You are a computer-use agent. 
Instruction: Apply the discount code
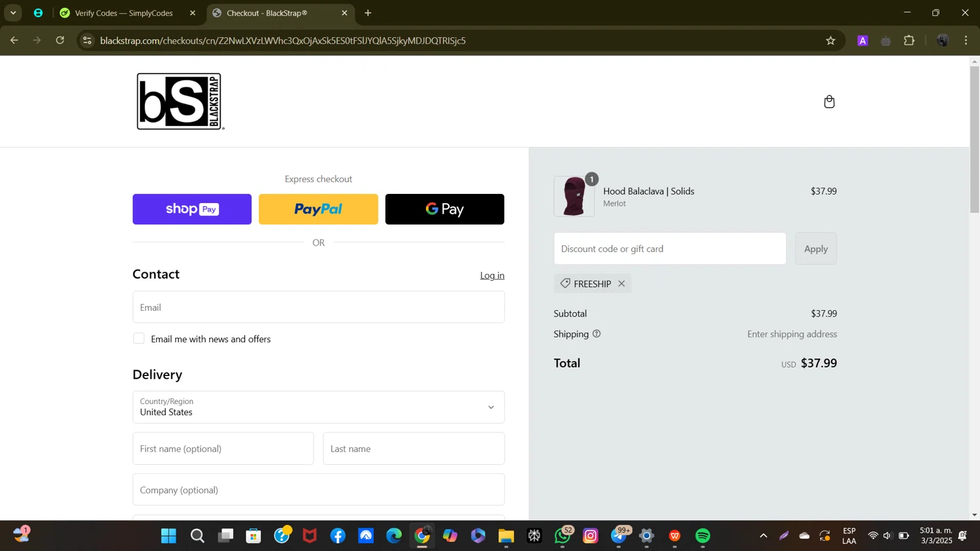tap(816, 249)
